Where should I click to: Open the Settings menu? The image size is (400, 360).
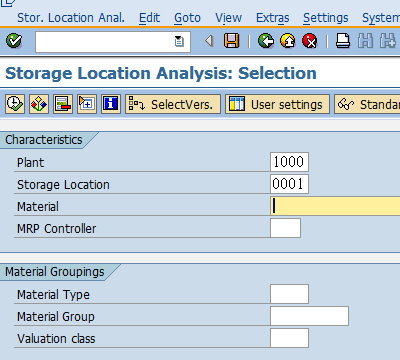(x=326, y=18)
